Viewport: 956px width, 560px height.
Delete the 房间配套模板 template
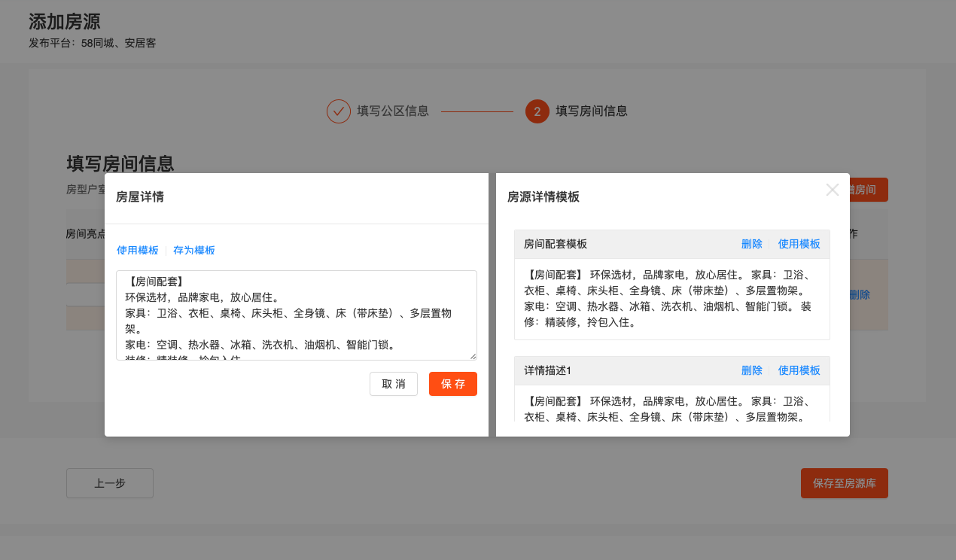pos(751,244)
